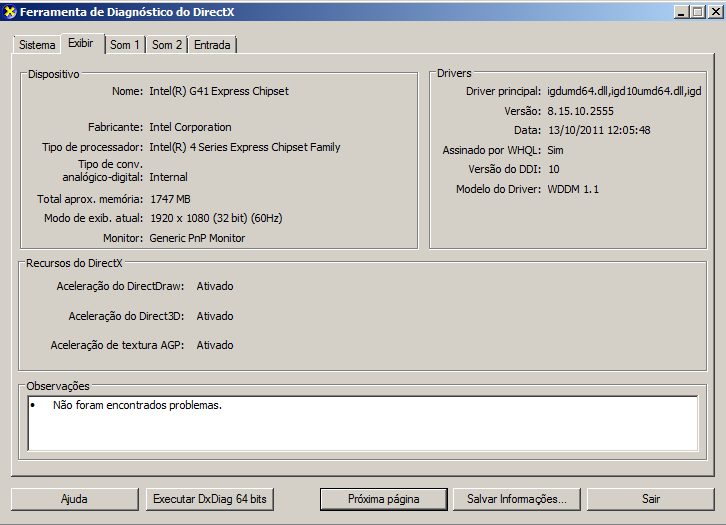Click the 'Tipo de processador:' label
Viewport: 726px width, 525px height.
93,147
